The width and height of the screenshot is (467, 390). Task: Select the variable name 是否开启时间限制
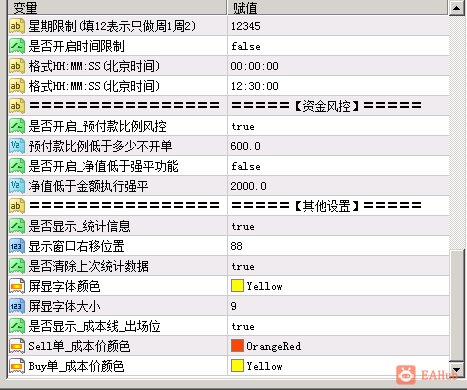pyautogui.click(x=76, y=46)
